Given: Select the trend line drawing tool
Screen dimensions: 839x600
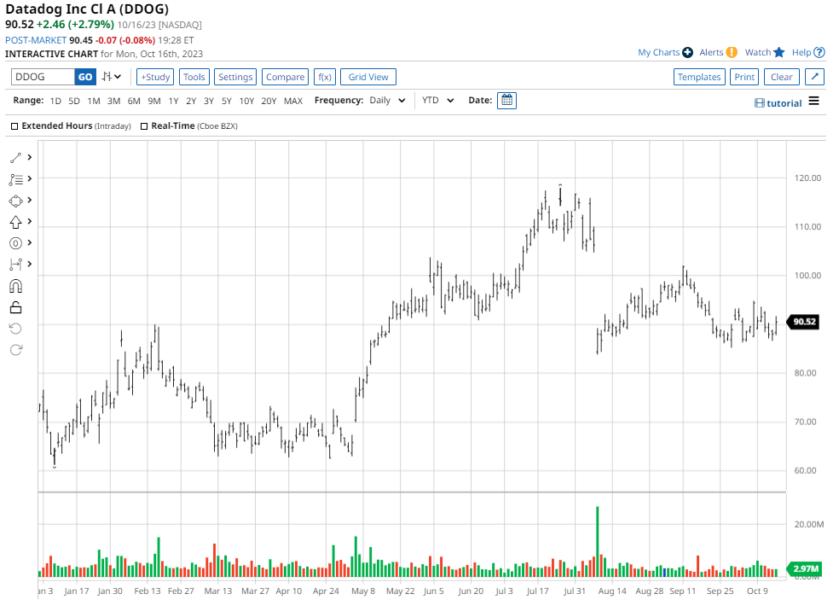Looking at the screenshot, I should (x=16, y=157).
